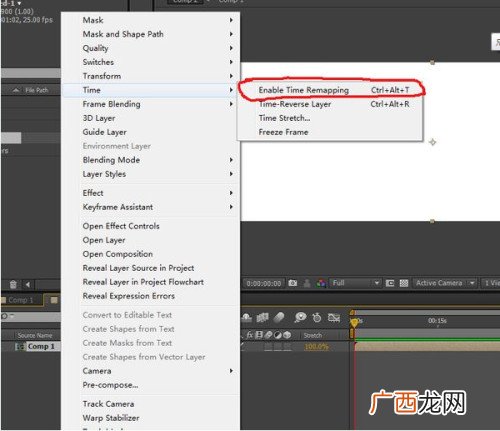500x431 pixels.
Task: Click the Show Snapshot icon
Action: (x=307, y=283)
